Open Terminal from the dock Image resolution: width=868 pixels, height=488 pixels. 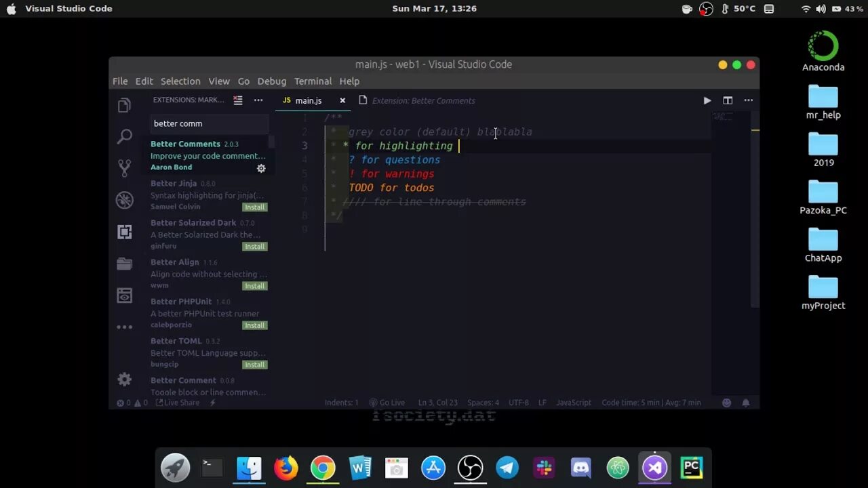tap(212, 468)
